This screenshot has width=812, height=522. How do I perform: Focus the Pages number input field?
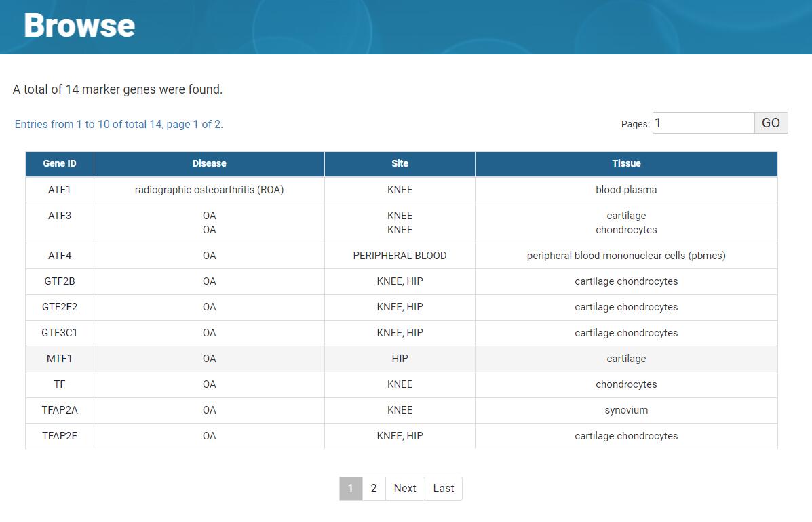tap(703, 123)
